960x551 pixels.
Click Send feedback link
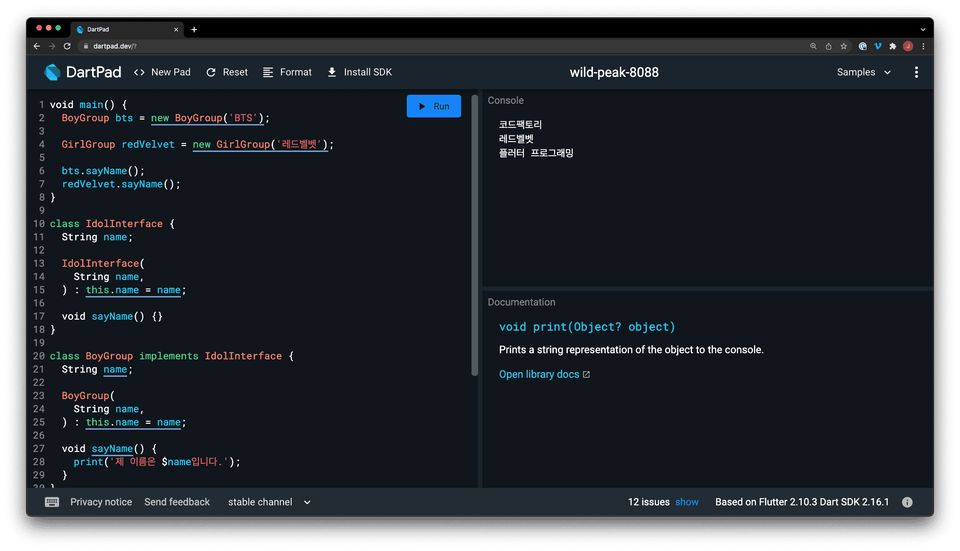coord(177,502)
